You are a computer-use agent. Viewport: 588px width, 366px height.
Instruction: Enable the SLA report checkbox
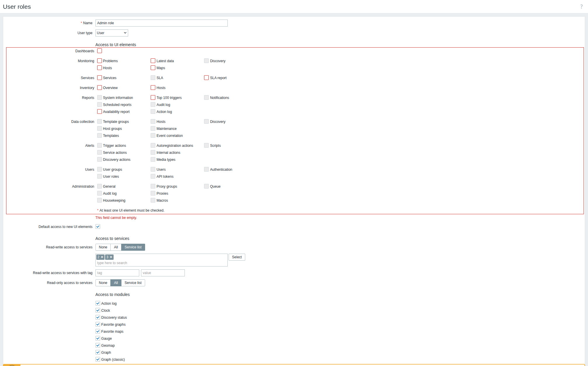206,78
